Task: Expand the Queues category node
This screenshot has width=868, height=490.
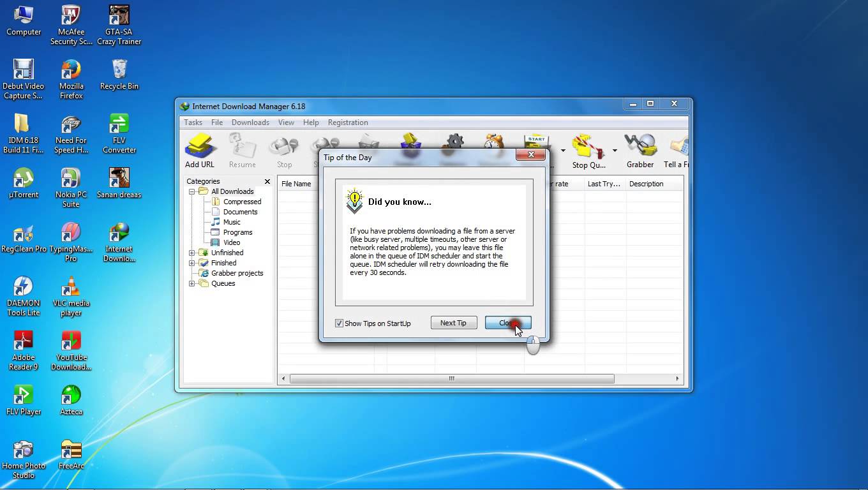Action: pyautogui.click(x=191, y=283)
